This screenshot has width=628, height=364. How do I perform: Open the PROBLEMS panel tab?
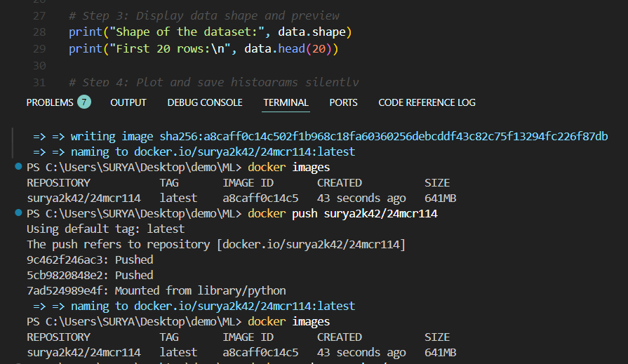coord(50,102)
